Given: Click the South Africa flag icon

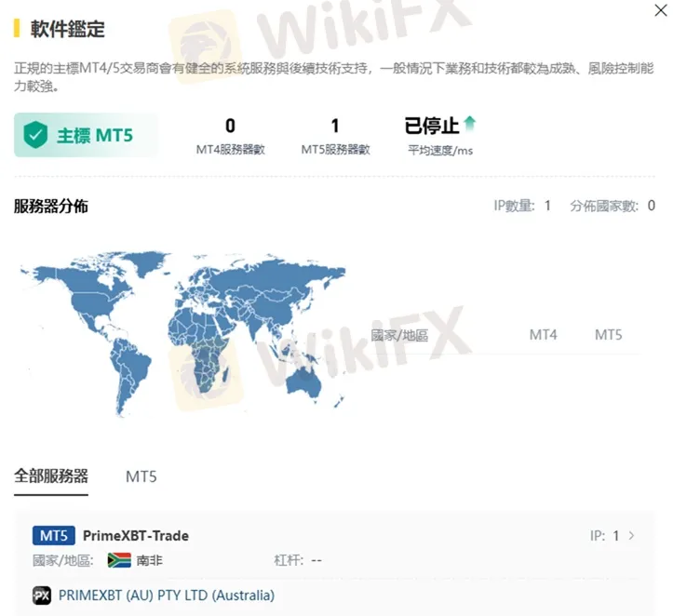Looking at the screenshot, I should pos(118,560).
